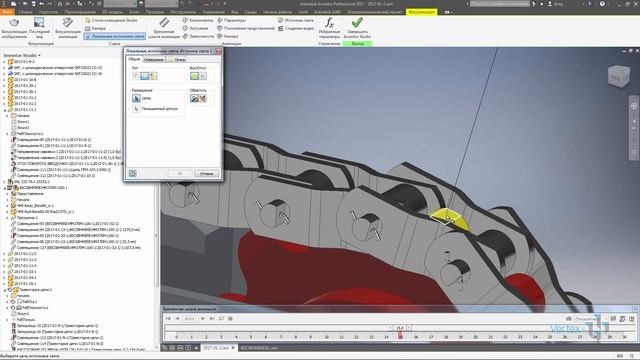This screenshot has width=640, height=360.
Task: Click the Light source animation tool
Action: click(296, 20)
